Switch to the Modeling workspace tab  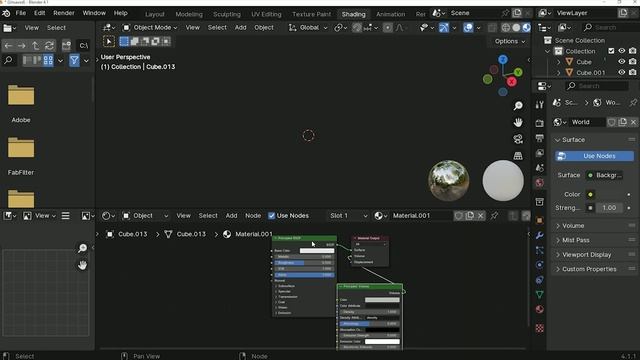point(189,14)
